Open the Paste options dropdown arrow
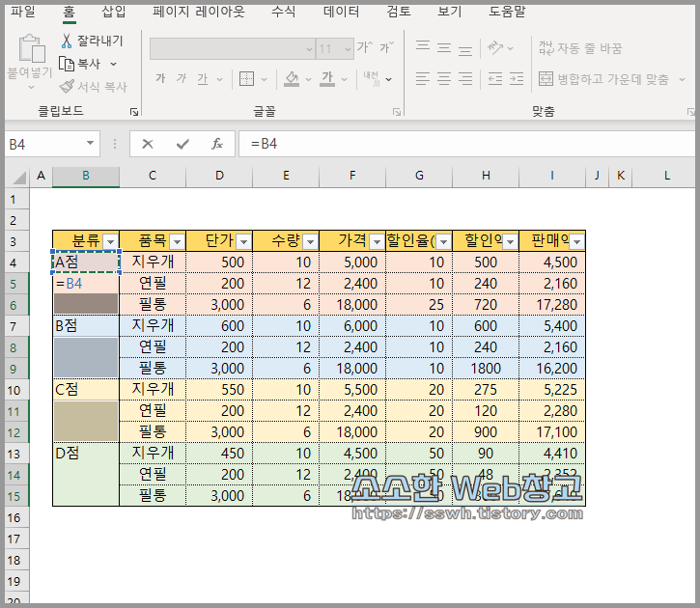The height and width of the screenshot is (608, 700). point(31,88)
